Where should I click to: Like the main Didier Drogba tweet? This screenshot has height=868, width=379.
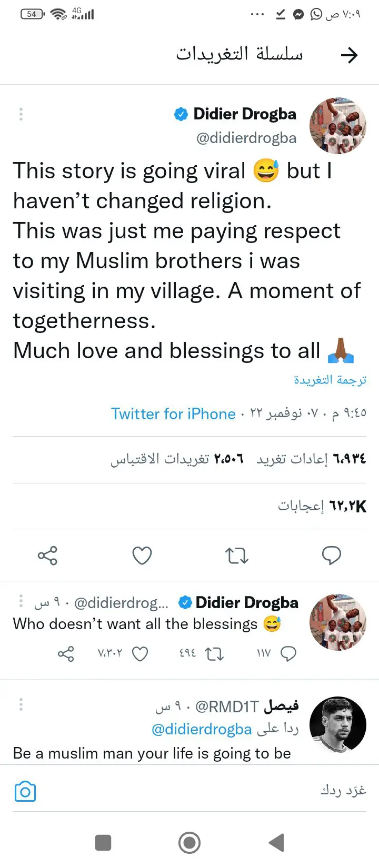click(142, 556)
